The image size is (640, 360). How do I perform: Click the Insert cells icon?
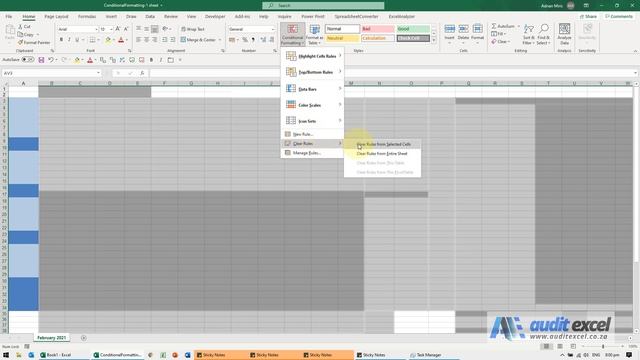(449, 34)
